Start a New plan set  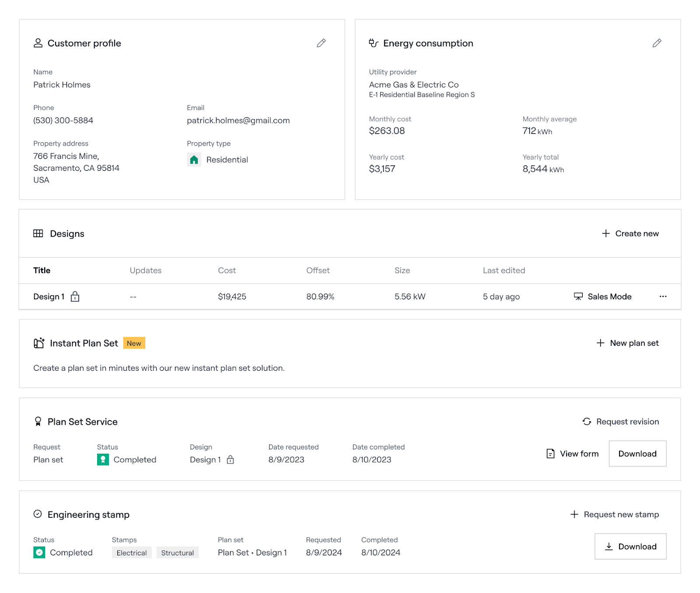point(627,343)
